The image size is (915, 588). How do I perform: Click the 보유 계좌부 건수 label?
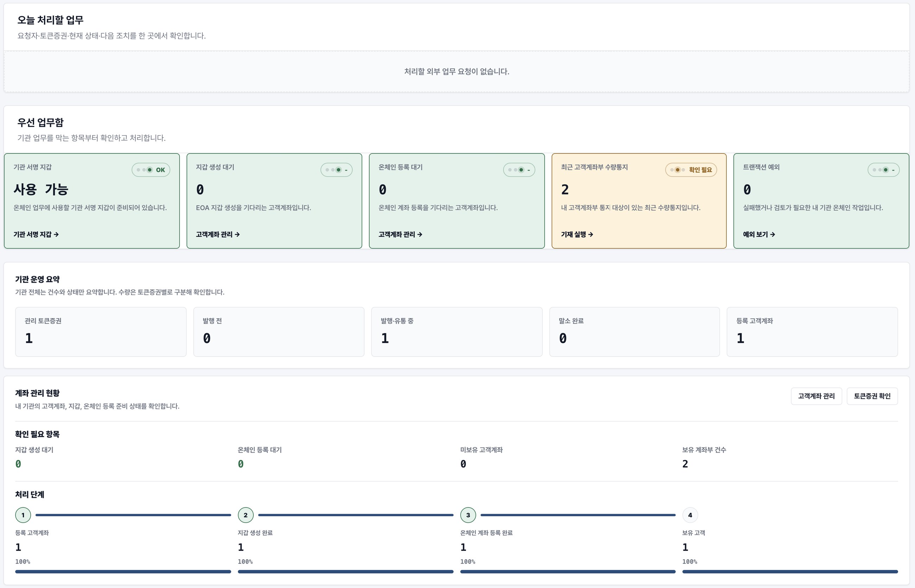pos(704,450)
